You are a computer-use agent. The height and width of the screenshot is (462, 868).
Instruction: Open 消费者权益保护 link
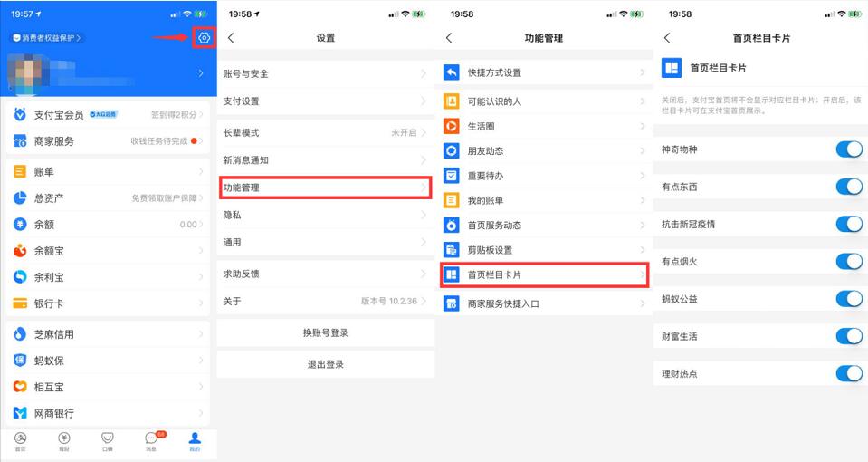(47, 38)
